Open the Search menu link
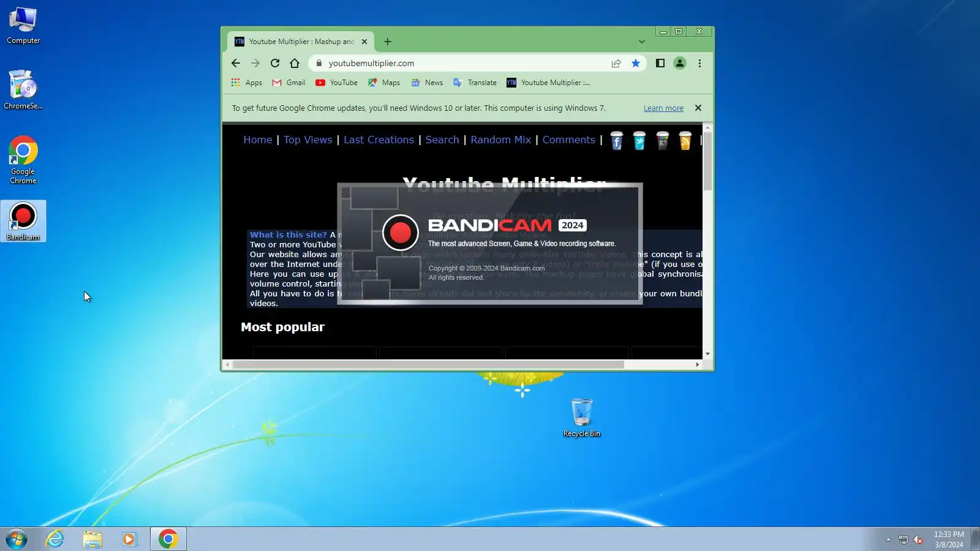 (442, 140)
